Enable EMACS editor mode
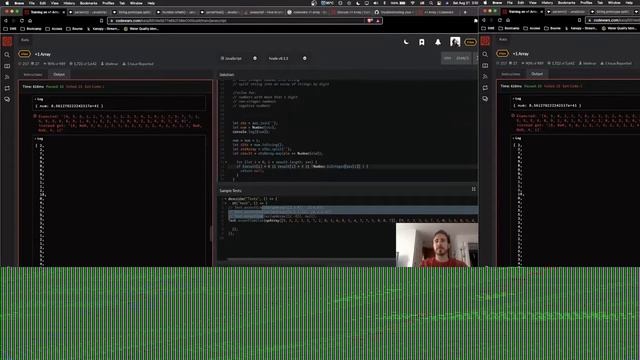 [x=462, y=58]
